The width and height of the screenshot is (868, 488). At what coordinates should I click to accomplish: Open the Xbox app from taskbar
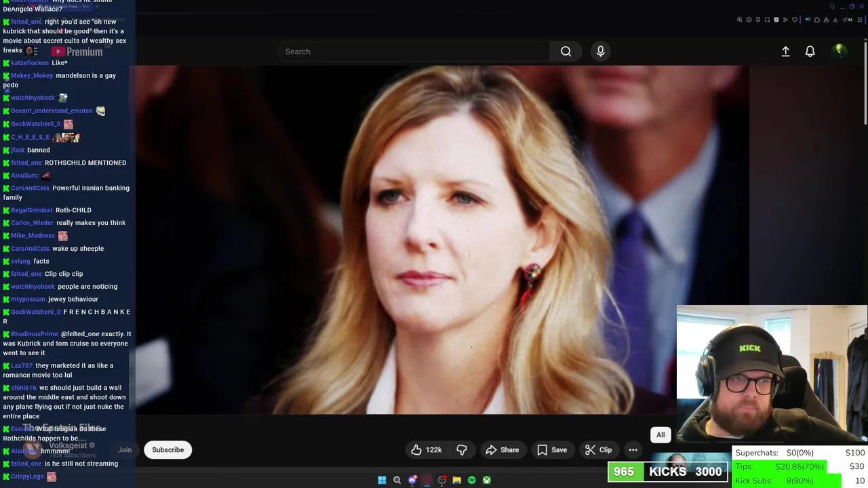[486, 480]
